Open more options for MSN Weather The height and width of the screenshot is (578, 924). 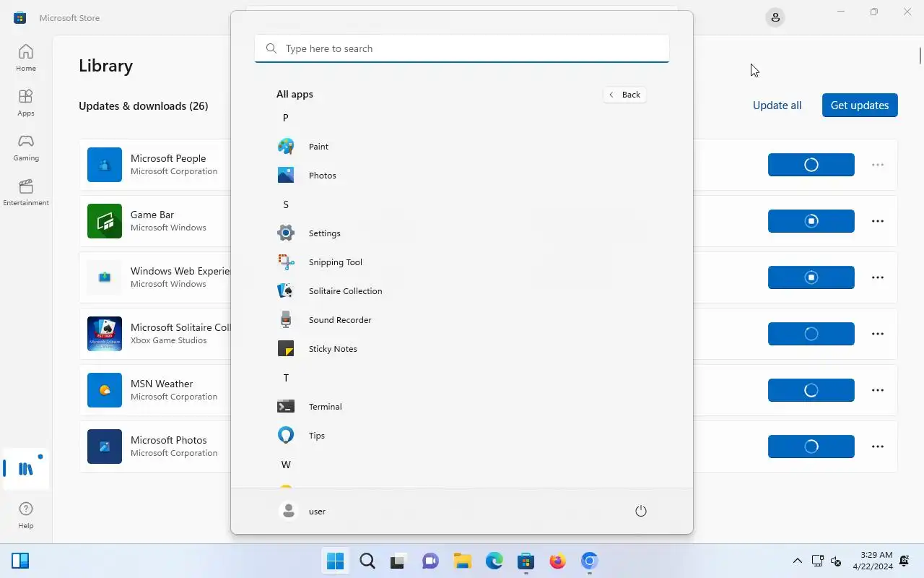(x=878, y=390)
